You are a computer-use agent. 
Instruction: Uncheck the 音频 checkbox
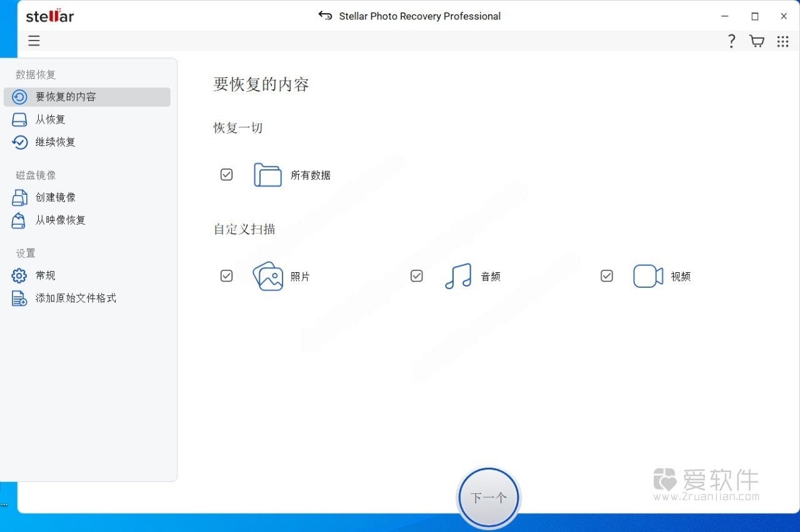coord(416,275)
